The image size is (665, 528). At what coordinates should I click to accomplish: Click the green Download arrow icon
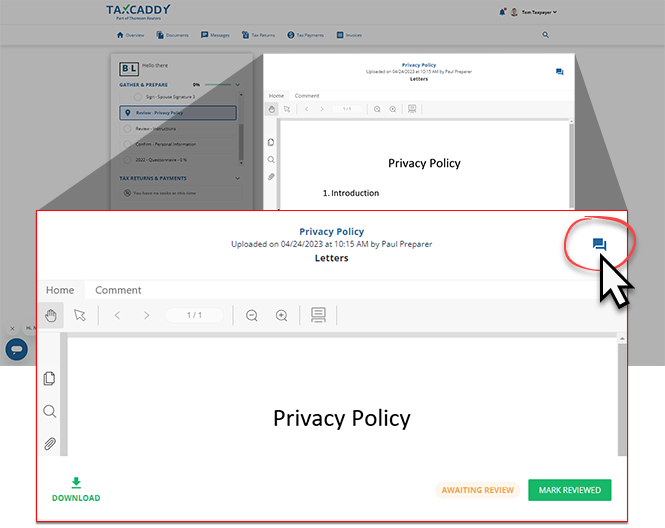(76, 482)
